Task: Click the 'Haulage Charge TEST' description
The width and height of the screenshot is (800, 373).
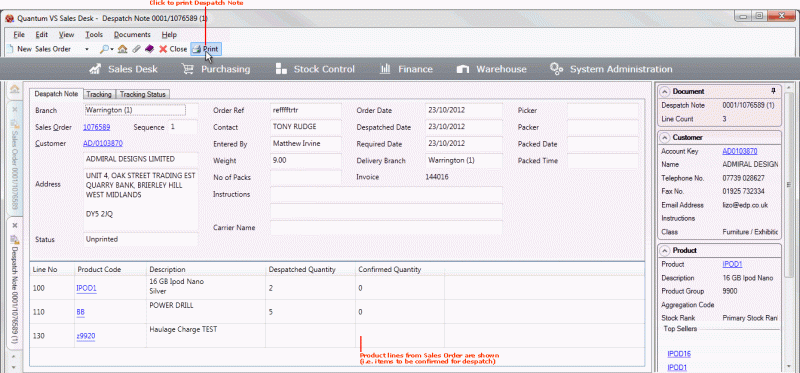Action: [x=183, y=330]
